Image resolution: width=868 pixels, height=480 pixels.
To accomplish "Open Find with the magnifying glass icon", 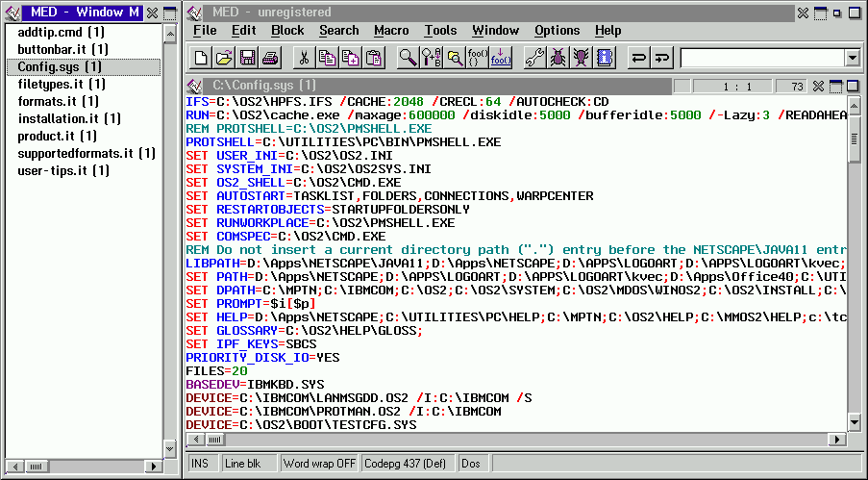I will point(408,58).
